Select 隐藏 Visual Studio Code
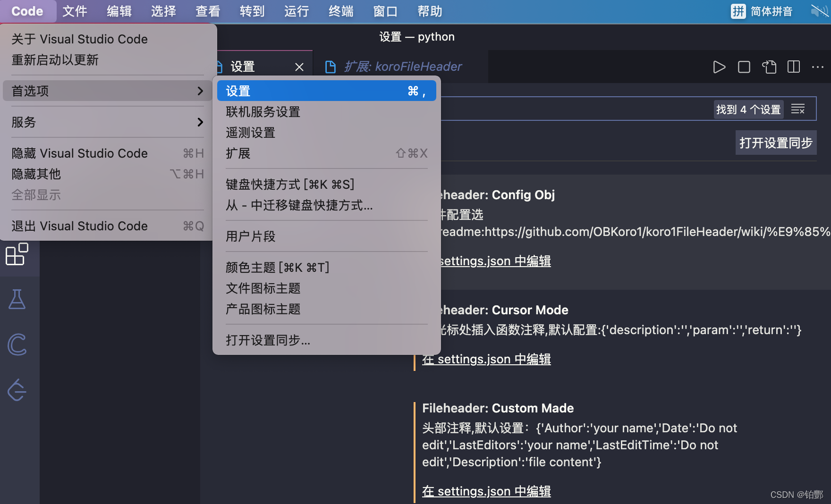 coord(108,153)
